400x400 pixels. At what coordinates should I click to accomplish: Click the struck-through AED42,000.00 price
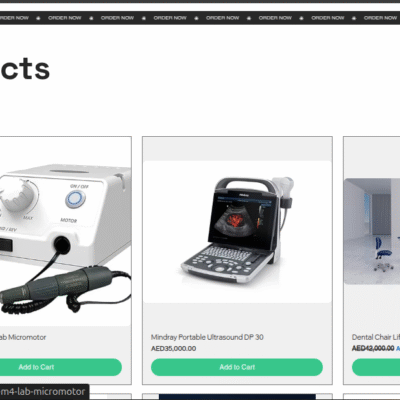coord(373,348)
